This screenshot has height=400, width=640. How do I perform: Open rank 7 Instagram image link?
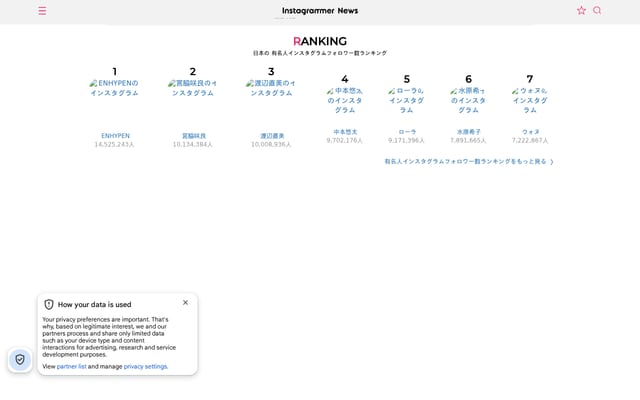tap(530, 100)
